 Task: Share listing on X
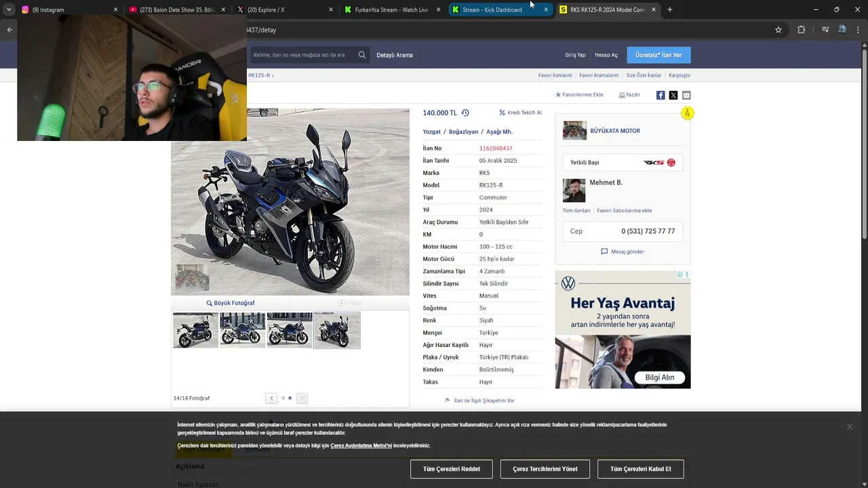click(673, 95)
